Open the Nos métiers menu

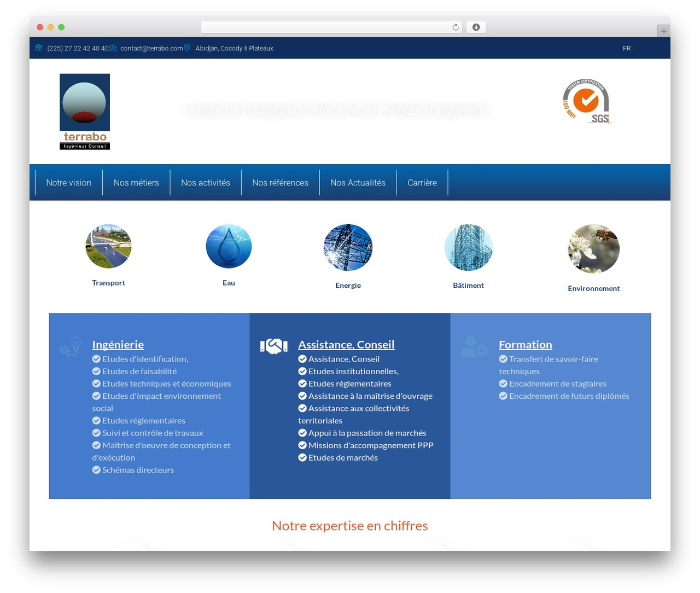[136, 183]
